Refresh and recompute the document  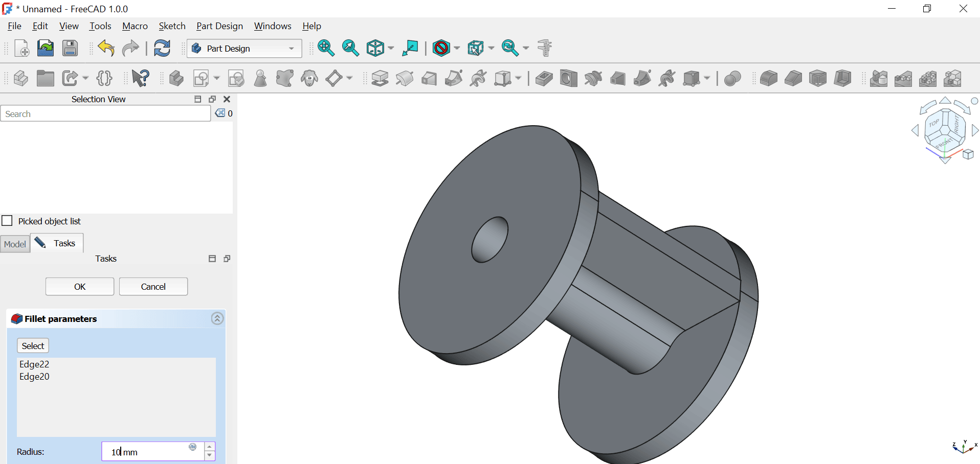click(x=162, y=48)
